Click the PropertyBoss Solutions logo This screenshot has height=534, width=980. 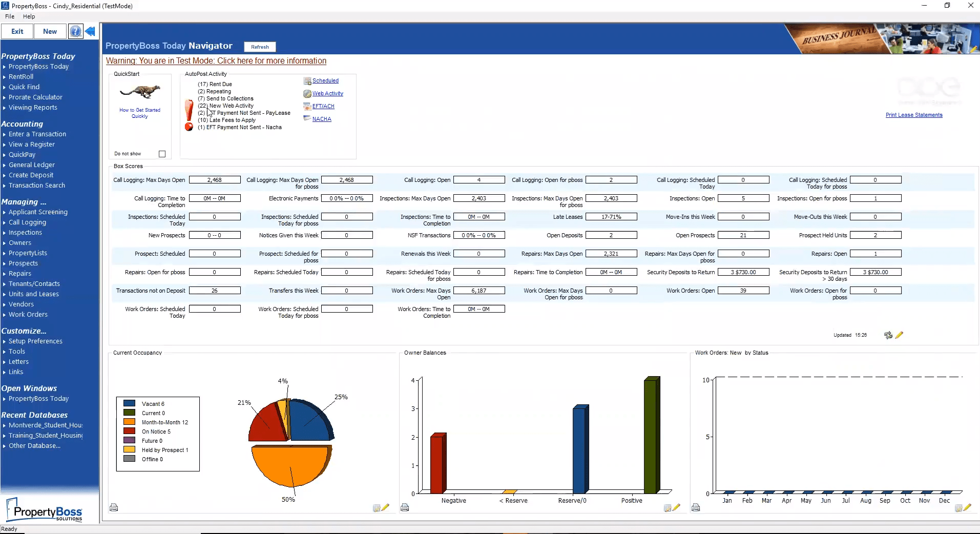pyautogui.click(x=45, y=510)
